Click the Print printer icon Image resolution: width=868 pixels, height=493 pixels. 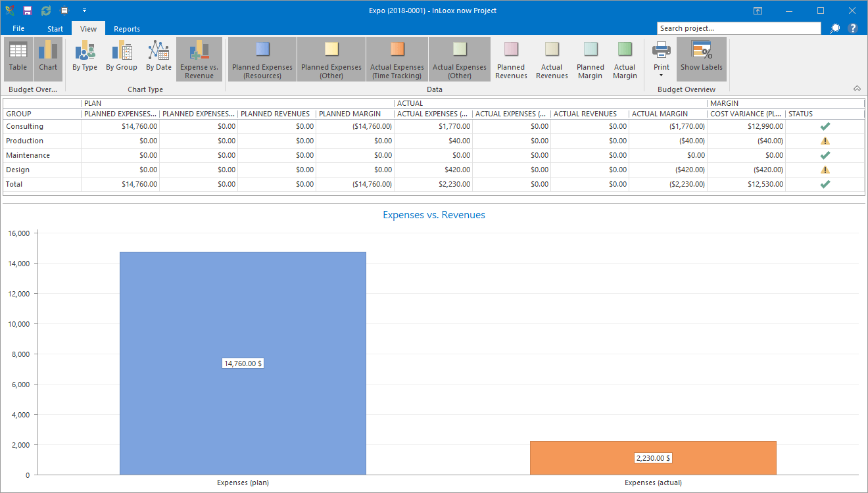point(662,50)
